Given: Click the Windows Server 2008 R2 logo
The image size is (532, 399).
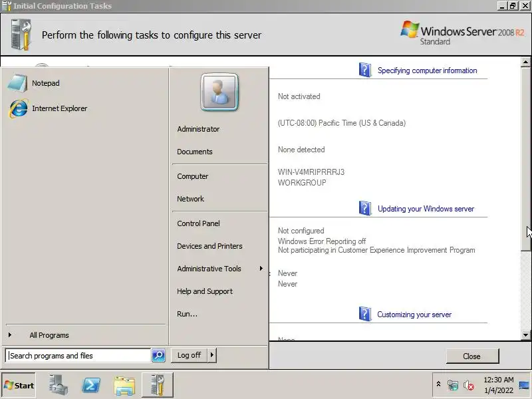Looking at the screenshot, I should [x=462, y=34].
